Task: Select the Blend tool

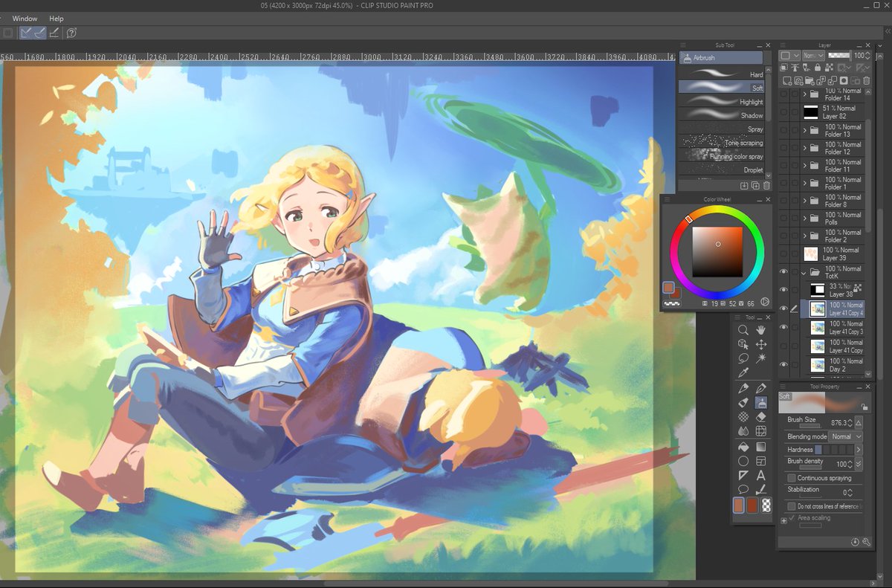Action: [743, 431]
